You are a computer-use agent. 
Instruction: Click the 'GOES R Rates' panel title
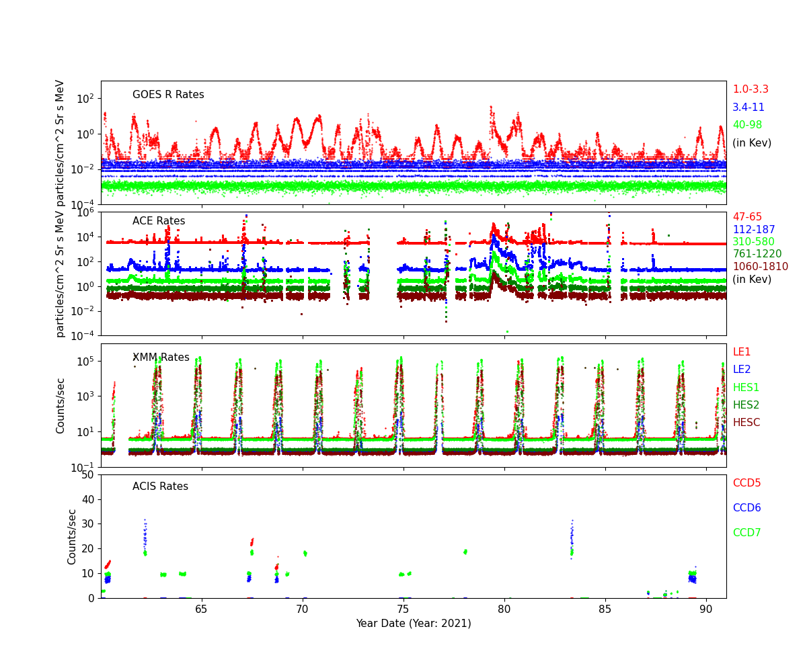coord(168,95)
